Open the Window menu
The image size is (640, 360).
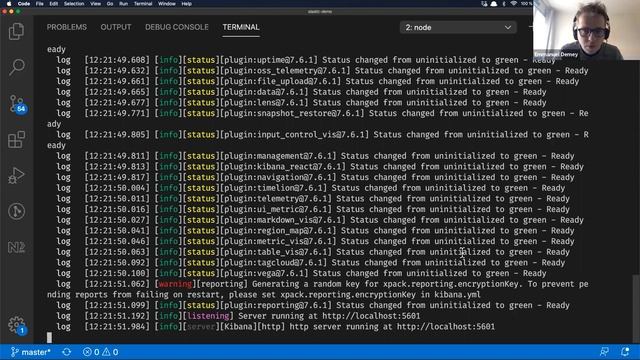(167, 4)
